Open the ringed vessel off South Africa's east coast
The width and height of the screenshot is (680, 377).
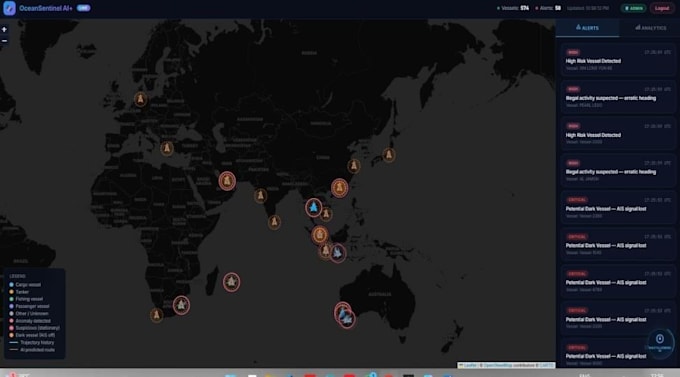(x=181, y=305)
